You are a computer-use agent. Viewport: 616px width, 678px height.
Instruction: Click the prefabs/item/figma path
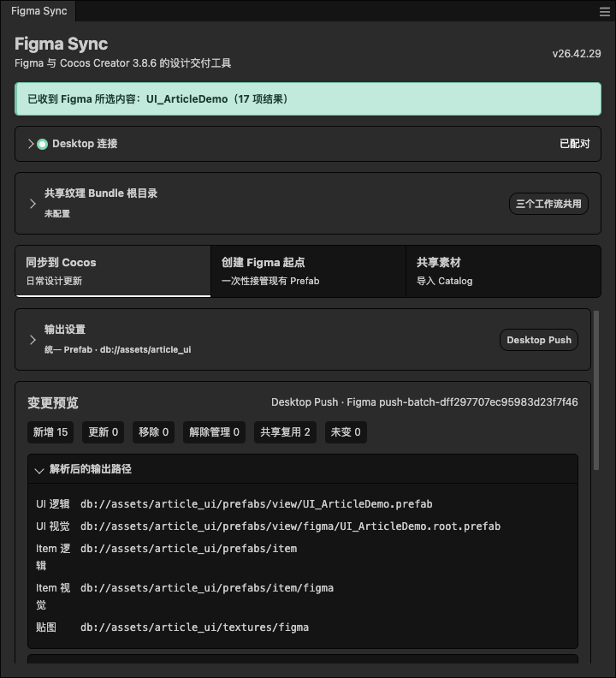pyautogui.click(x=207, y=588)
